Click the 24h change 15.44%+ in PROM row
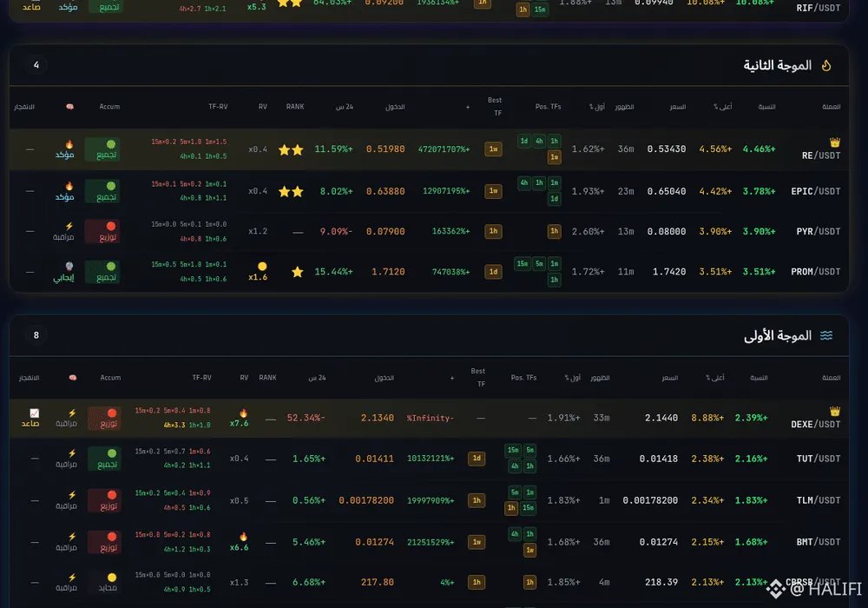 [333, 272]
